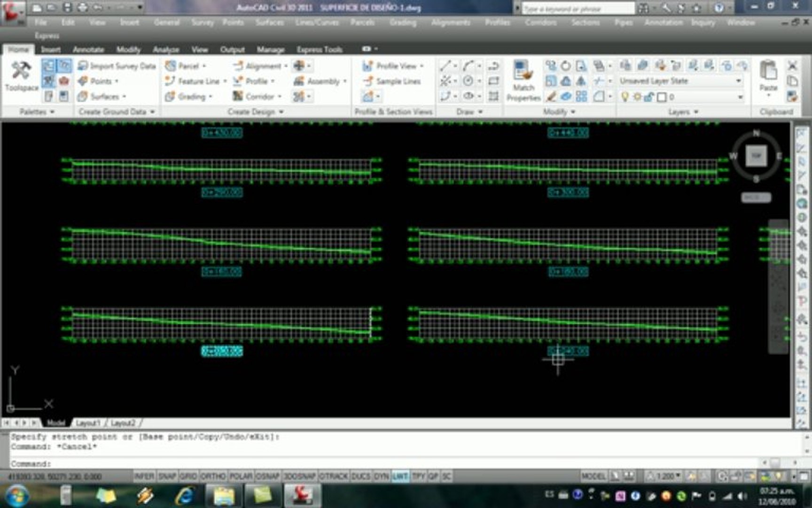Toggle ORTHO mode in status bar
The image size is (812, 508).
(x=213, y=476)
